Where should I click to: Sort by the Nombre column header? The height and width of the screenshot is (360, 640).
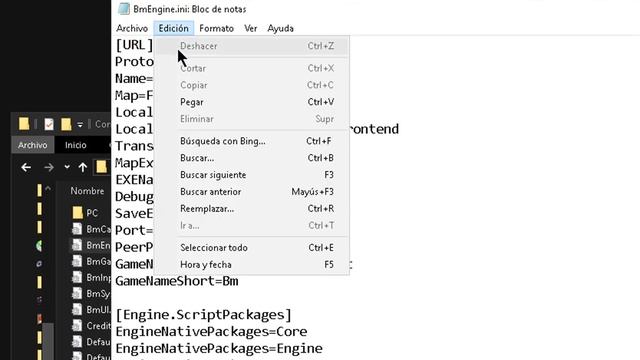87,191
